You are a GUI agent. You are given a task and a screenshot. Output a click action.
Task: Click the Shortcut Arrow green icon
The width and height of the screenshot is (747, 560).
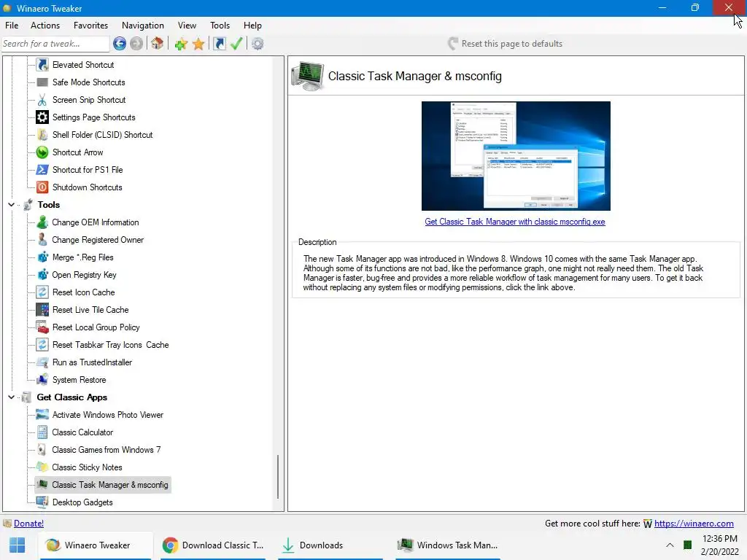pyautogui.click(x=42, y=152)
